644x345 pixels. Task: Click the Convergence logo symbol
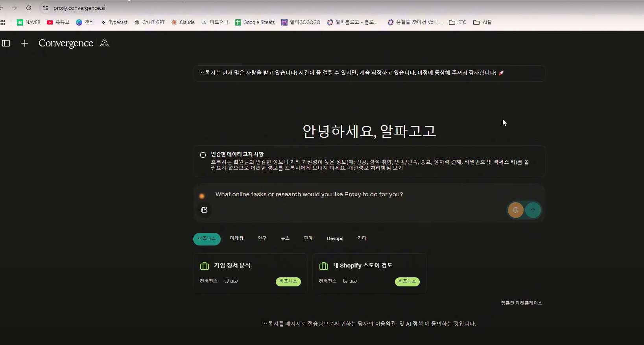(x=104, y=43)
